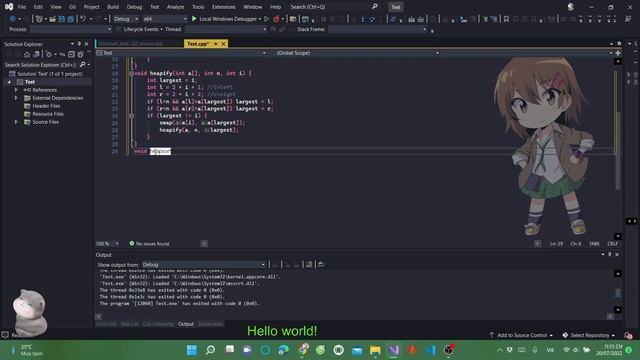Open File Explorer from the taskbar

click(x=375, y=350)
